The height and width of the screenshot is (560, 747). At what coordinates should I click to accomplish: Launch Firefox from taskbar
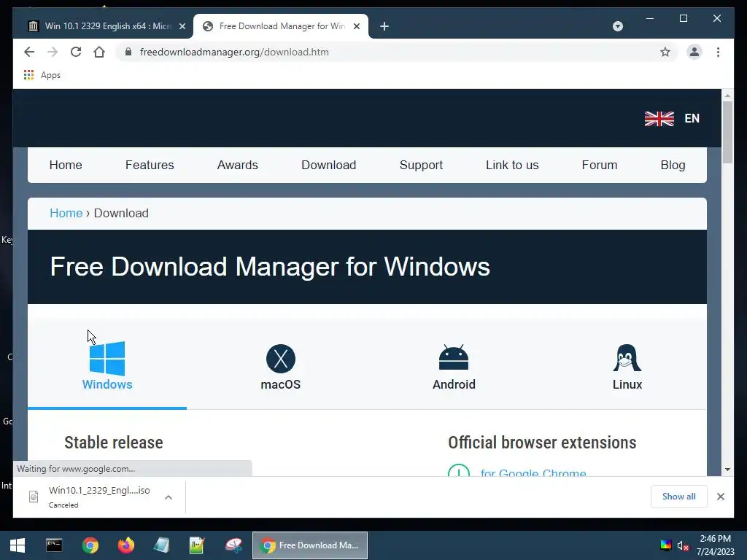pyautogui.click(x=125, y=545)
